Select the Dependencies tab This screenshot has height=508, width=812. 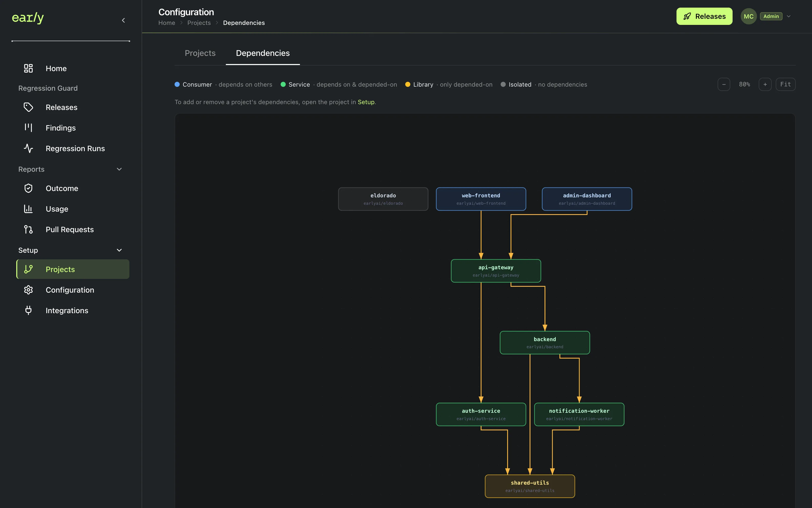coord(263,53)
